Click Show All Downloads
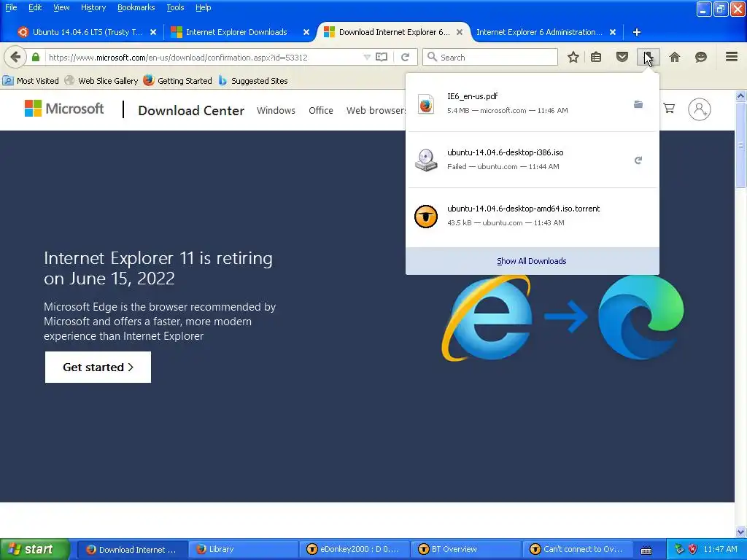 (x=532, y=261)
